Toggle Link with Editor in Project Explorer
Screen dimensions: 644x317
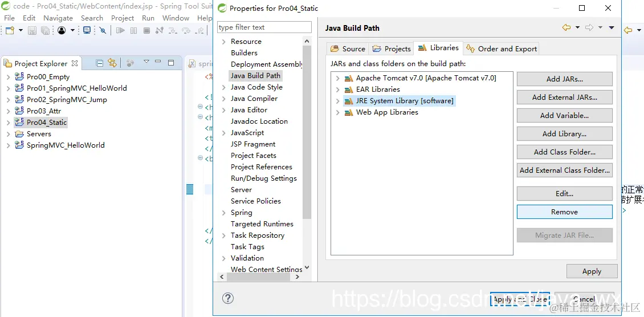(x=112, y=63)
